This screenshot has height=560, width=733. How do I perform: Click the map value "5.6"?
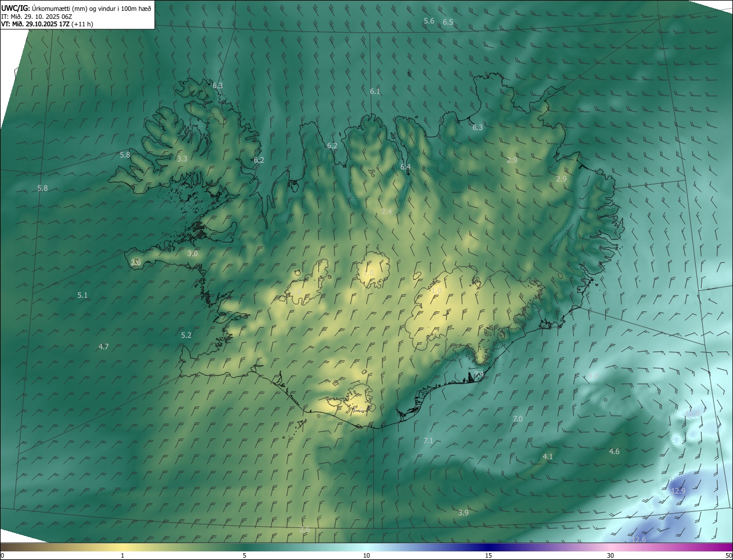429,21
